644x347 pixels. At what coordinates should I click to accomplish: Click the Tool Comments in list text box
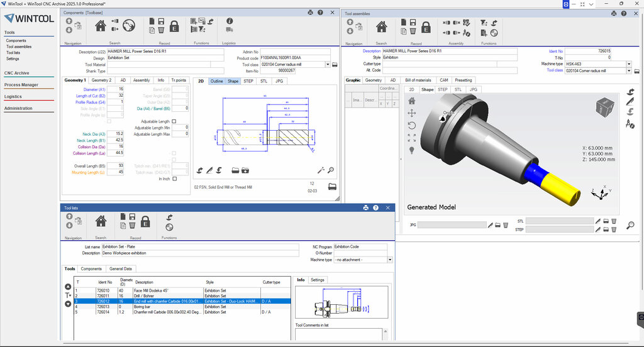point(339,334)
